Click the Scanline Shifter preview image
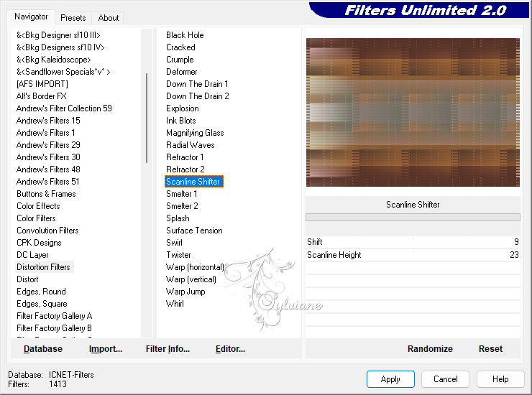This screenshot has height=395, width=532. tap(413, 112)
